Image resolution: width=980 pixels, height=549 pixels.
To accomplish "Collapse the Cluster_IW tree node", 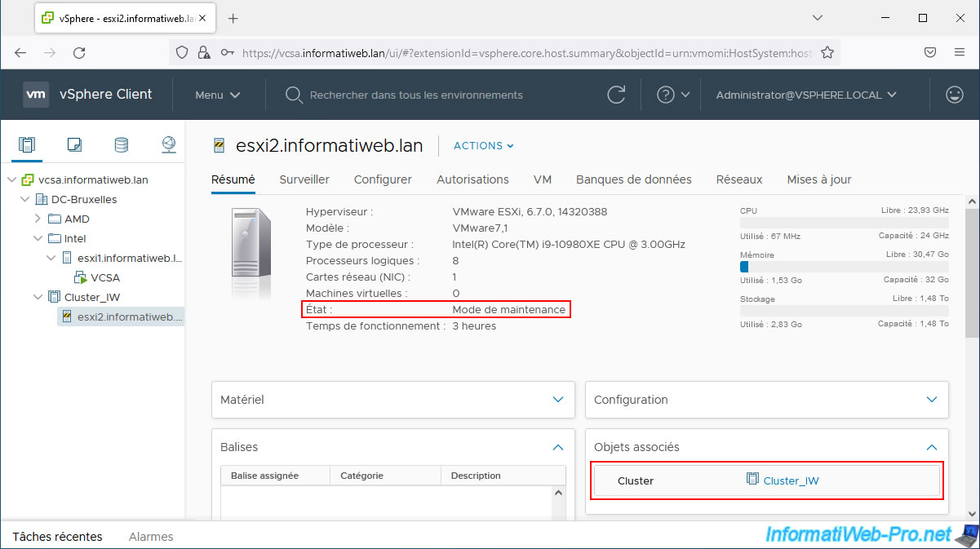I will click(38, 297).
